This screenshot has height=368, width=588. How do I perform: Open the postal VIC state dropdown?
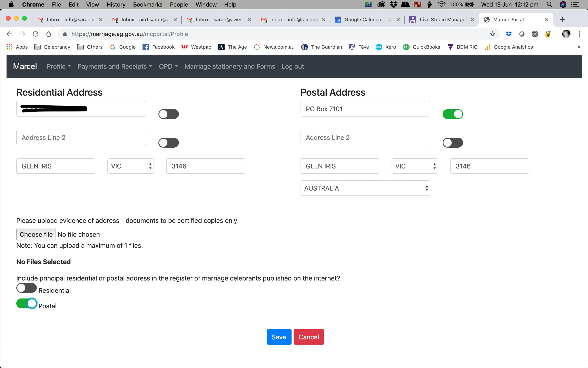[x=415, y=166]
